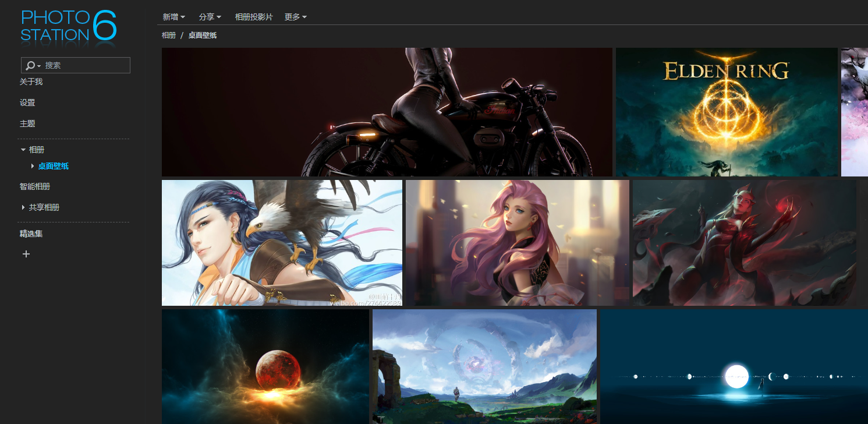Click the Photo Station 6 logo

coord(68,27)
